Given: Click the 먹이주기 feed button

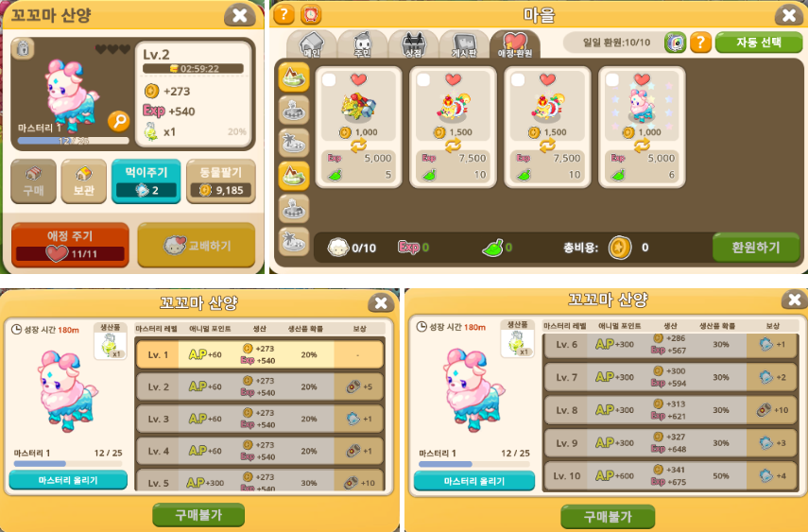Looking at the screenshot, I should (x=146, y=180).
